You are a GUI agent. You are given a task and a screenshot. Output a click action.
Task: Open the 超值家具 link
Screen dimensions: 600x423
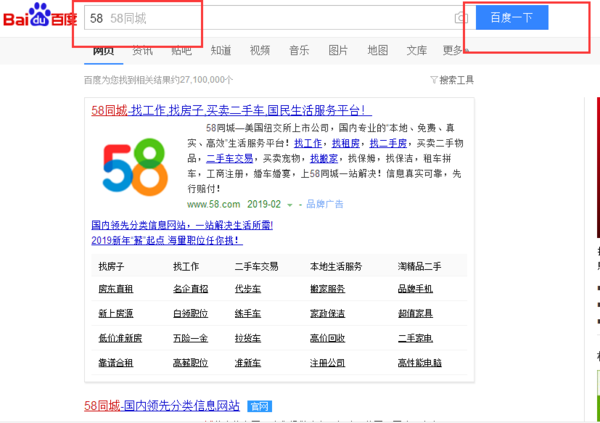(415, 314)
